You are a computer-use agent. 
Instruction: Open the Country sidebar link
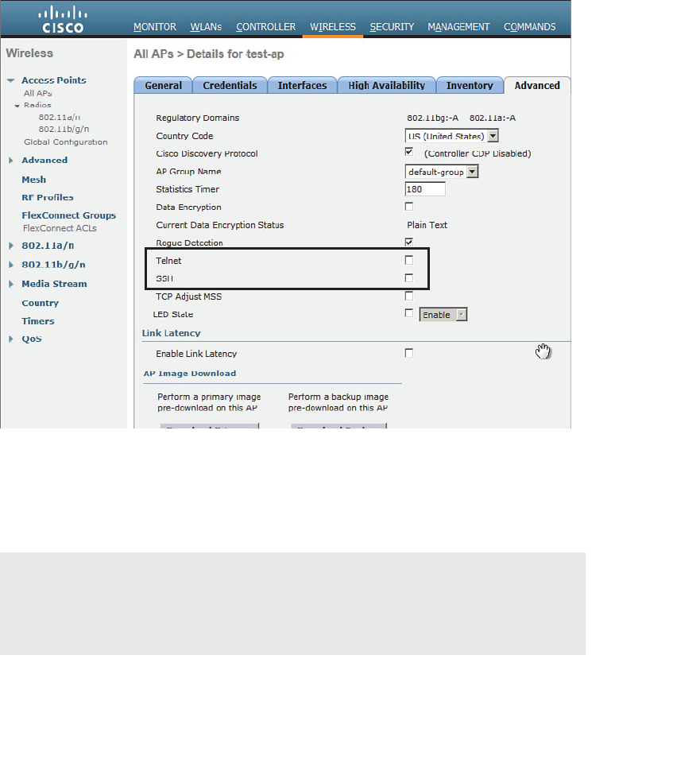(x=41, y=303)
